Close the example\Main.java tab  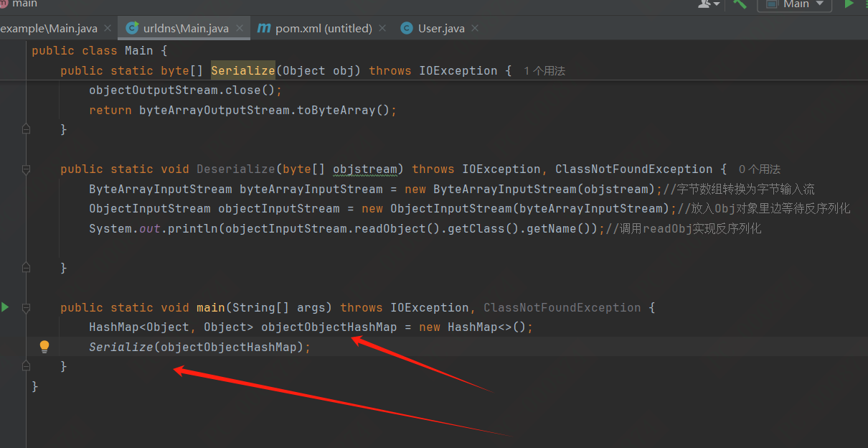(108, 29)
